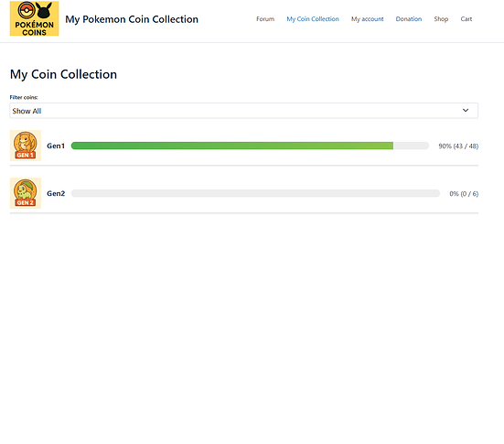View the Cart page
Viewport: 504px width, 444px height.
466,19
